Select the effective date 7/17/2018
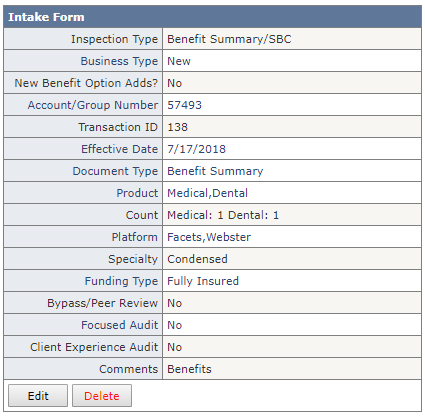The height and width of the screenshot is (417, 425). [196, 149]
